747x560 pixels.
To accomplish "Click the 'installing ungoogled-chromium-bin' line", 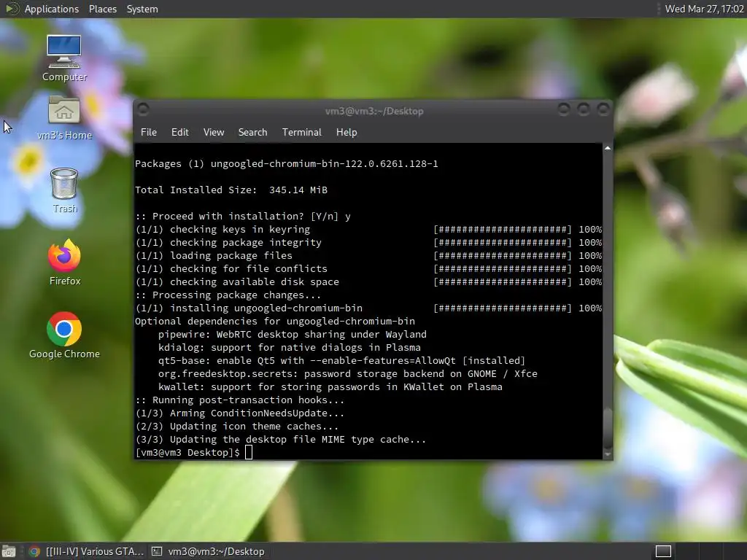I will tap(249, 308).
